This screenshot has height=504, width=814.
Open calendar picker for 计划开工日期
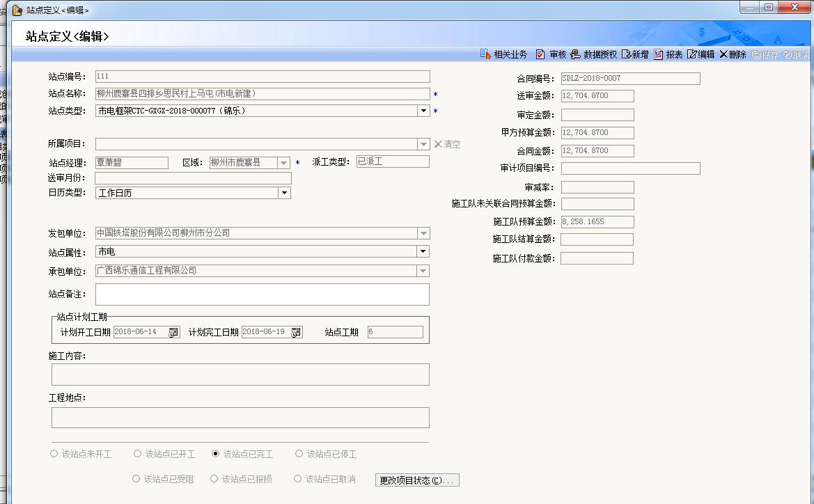pos(174,332)
